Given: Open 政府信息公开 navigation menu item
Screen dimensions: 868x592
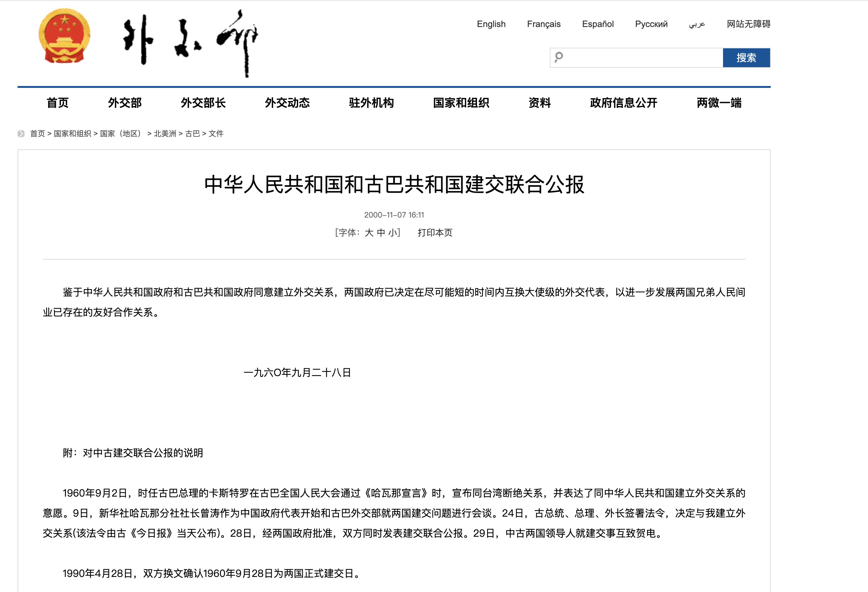Looking at the screenshot, I should [x=624, y=103].
